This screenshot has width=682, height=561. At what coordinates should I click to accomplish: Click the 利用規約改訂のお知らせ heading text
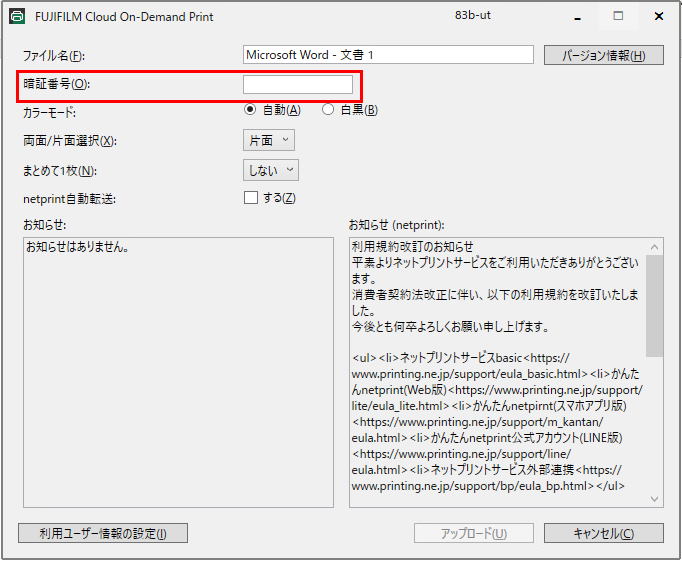(x=412, y=247)
